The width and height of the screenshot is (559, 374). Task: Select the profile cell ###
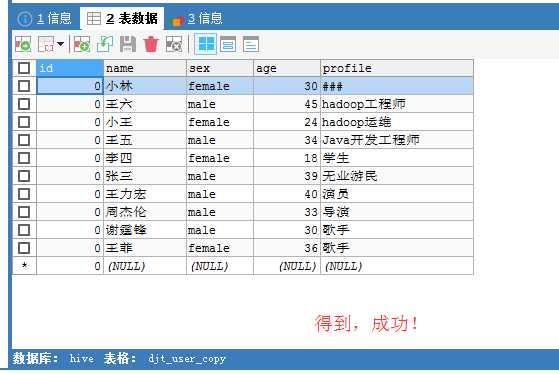tap(397, 86)
